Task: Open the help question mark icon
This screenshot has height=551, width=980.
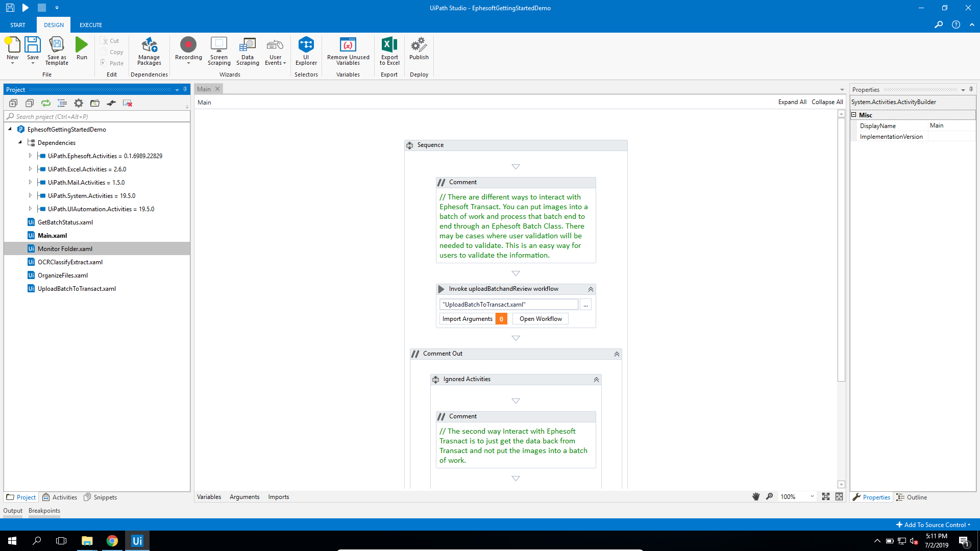Action: (956, 24)
